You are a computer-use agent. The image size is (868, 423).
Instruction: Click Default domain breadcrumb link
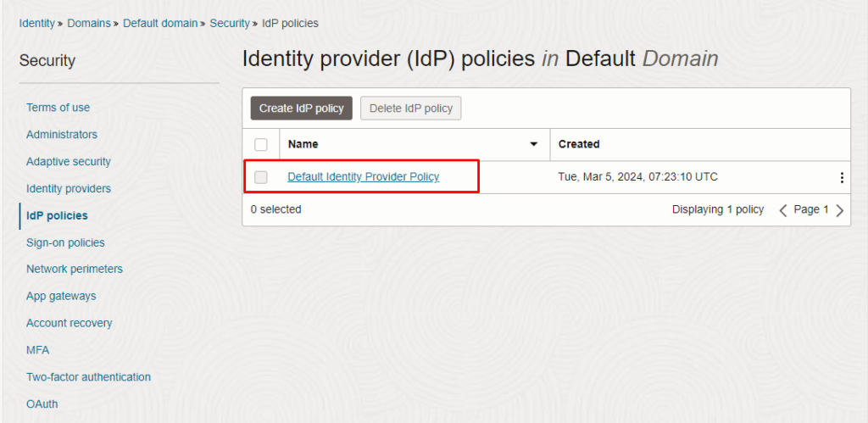click(x=160, y=23)
